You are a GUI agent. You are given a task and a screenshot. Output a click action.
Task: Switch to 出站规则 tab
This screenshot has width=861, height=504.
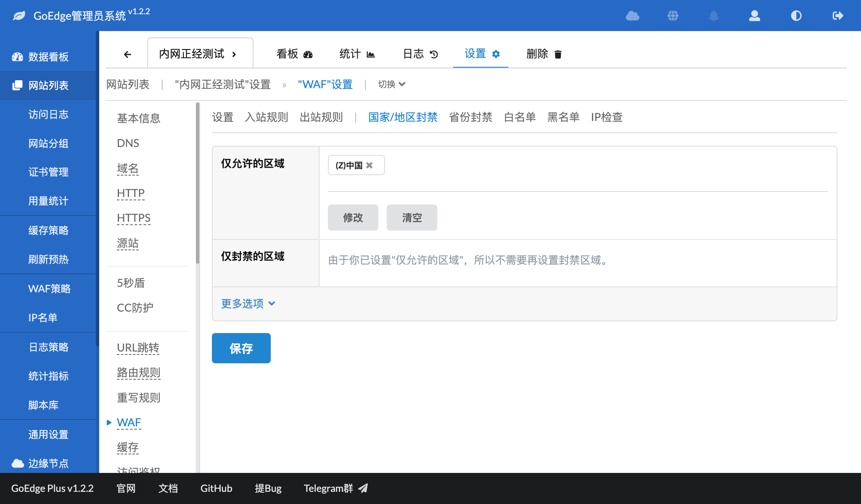321,117
